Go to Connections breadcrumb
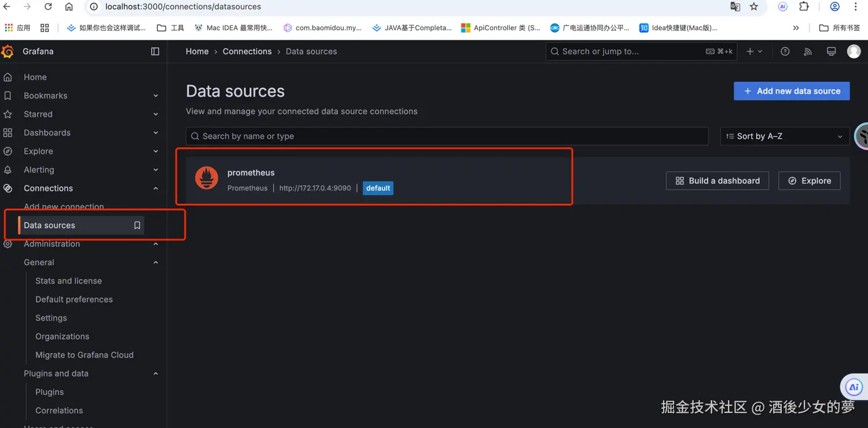 coord(247,52)
